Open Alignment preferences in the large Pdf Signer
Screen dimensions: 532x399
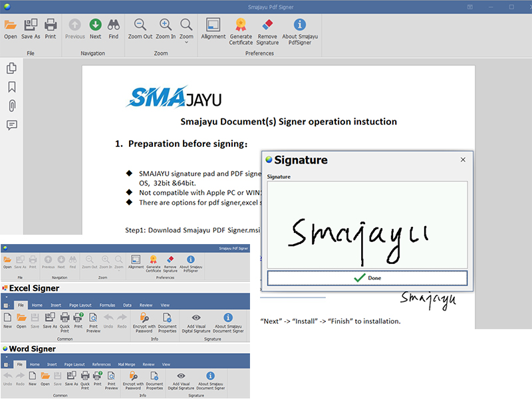click(x=213, y=29)
